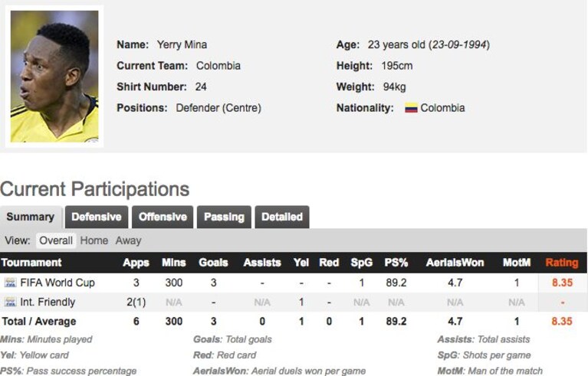Select the Home view option
This screenshot has width=588, height=376.
pos(94,240)
